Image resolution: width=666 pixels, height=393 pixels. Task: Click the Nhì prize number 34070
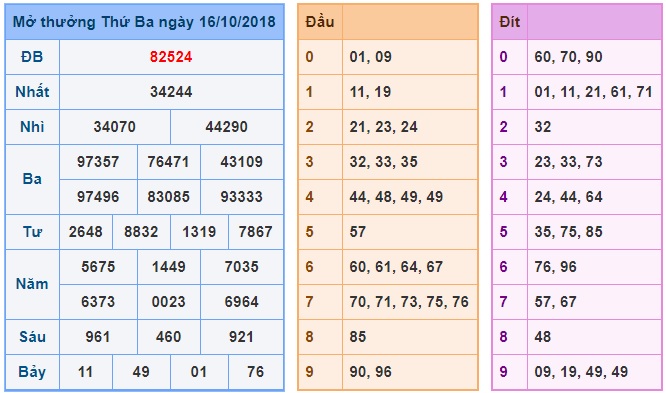coord(115,127)
